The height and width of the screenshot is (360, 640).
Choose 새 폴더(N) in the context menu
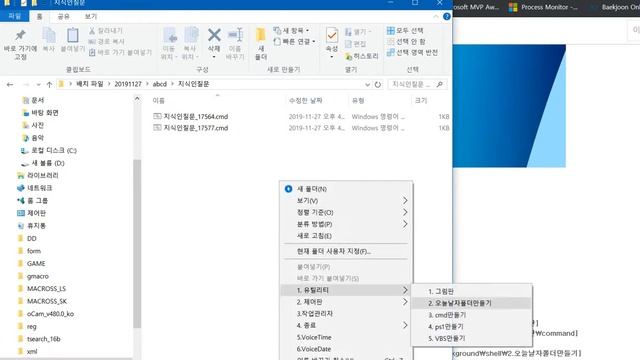point(346,189)
